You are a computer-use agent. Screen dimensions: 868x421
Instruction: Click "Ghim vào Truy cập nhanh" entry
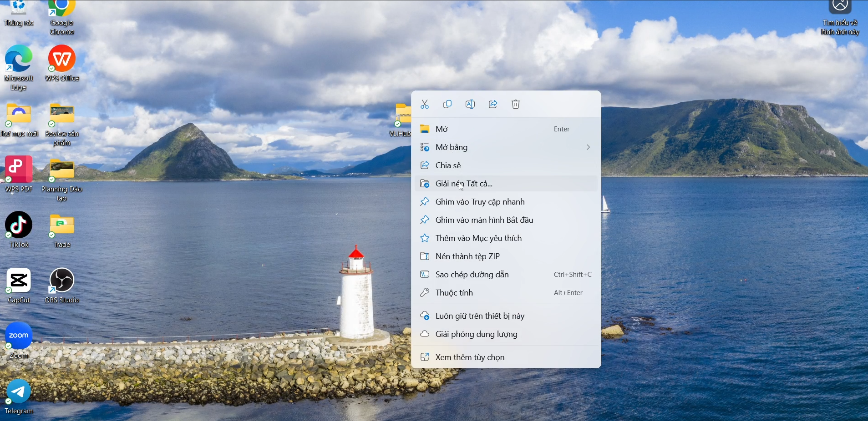point(480,202)
